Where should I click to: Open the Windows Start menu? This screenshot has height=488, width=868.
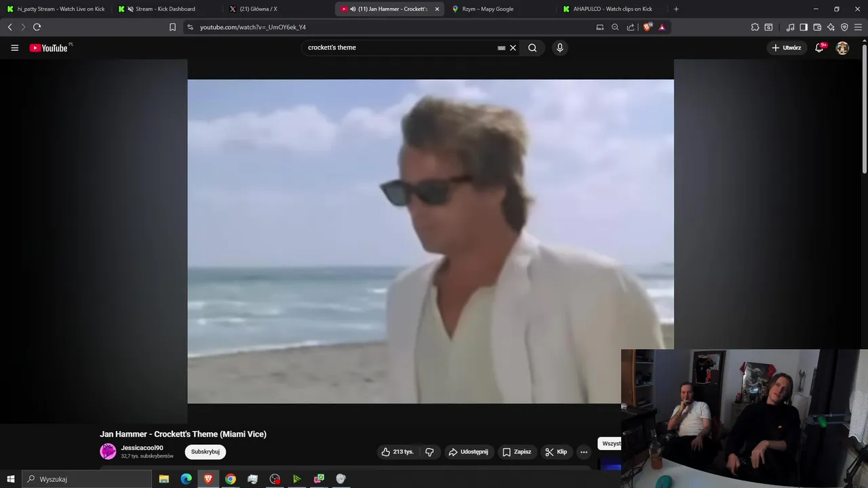(x=11, y=479)
